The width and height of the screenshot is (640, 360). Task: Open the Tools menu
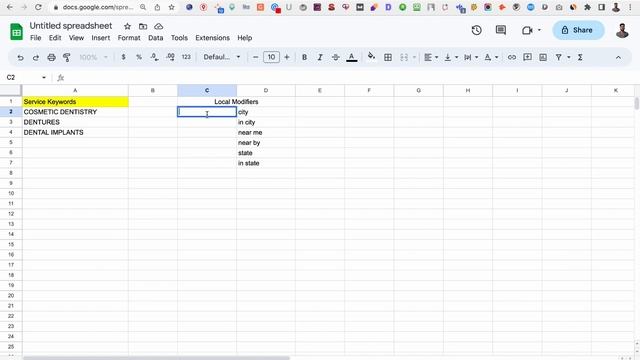click(179, 38)
